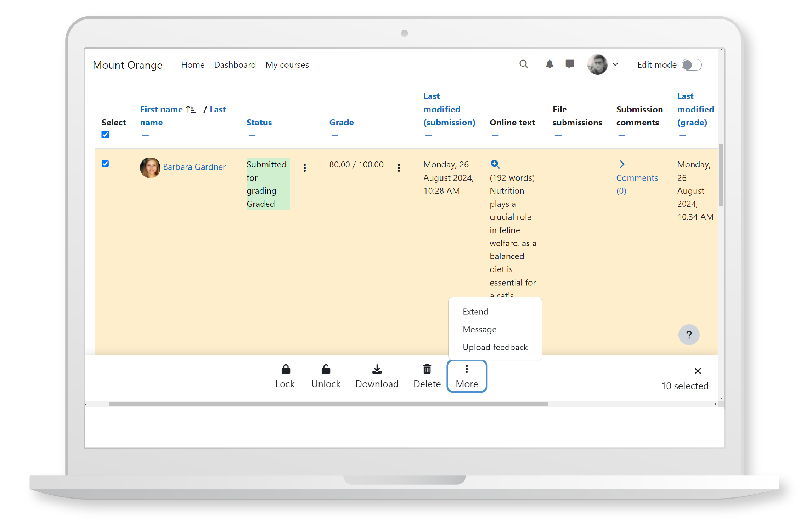Go to Dashboard in the navigation
The height and width of the screenshot is (524, 812).
[235, 64]
